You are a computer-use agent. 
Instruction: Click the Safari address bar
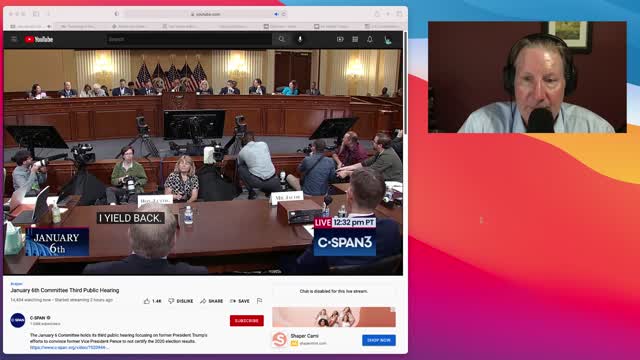click(207, 14)
